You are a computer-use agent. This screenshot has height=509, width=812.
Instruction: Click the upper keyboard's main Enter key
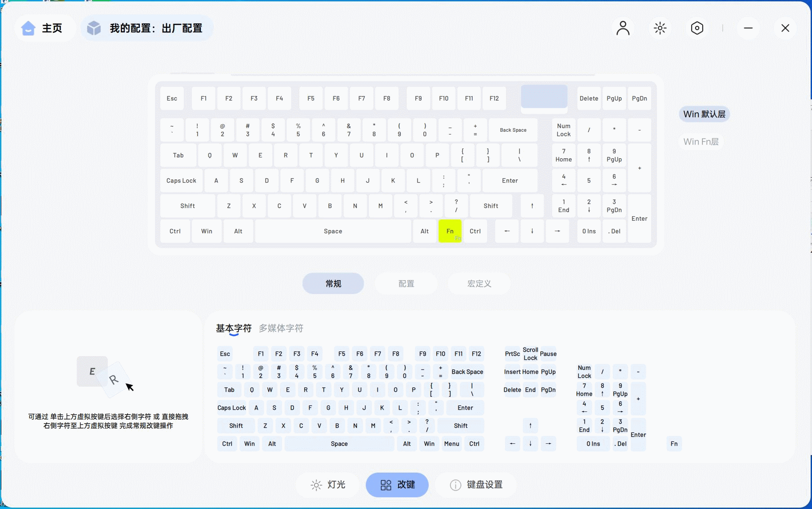tap(510, 181)
